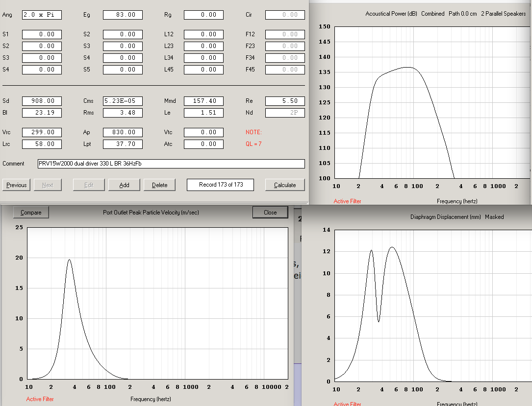Edit the Mmd value 157.40
Image resolution: width=532 pixels, height=406 pixels.
203,101
